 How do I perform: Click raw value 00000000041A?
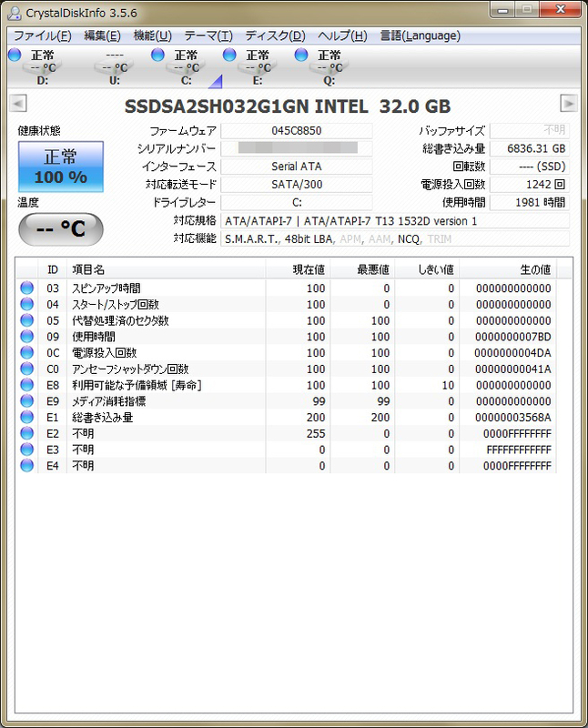coord(512,369)
